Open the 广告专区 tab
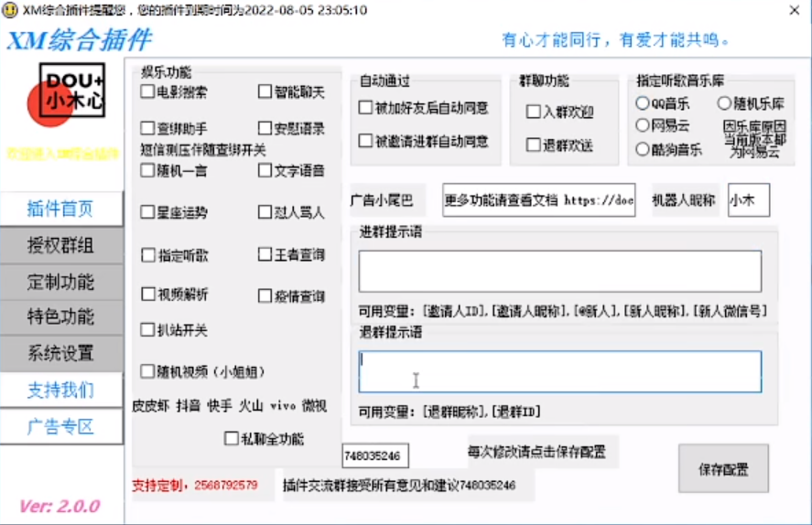The height and width of the screenshot is (525, 812). coord(60,426)
